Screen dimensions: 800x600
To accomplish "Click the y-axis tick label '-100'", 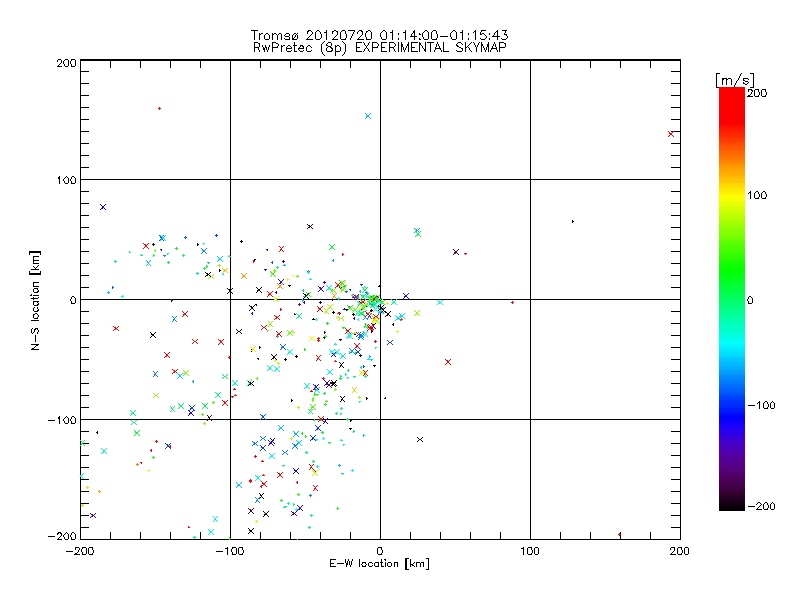I will click(62, 420).
